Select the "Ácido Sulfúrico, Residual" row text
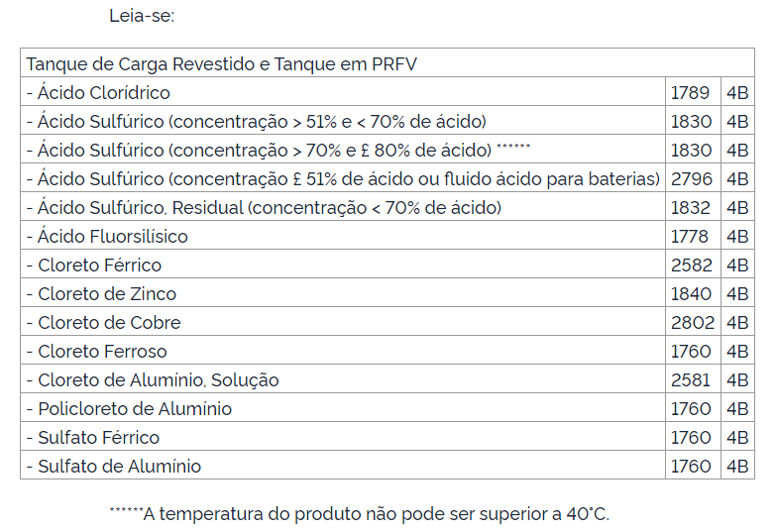Viewport: 776px width, 532px height. [264, 208]
